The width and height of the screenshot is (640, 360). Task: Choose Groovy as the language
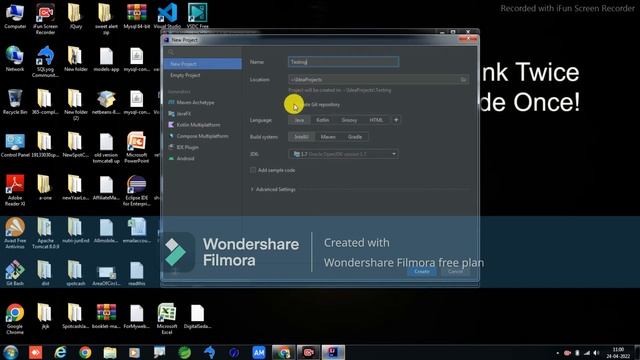[349, 120]
